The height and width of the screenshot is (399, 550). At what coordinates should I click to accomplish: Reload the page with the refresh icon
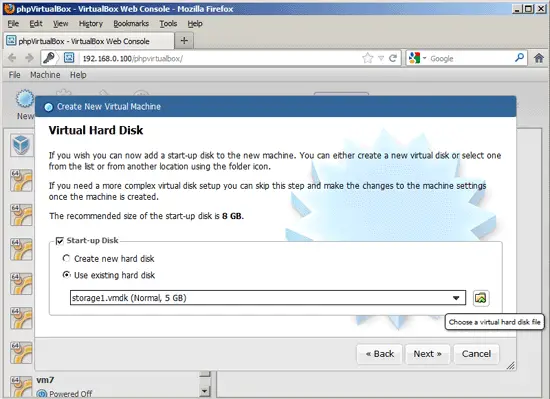[x=393, y=58]
